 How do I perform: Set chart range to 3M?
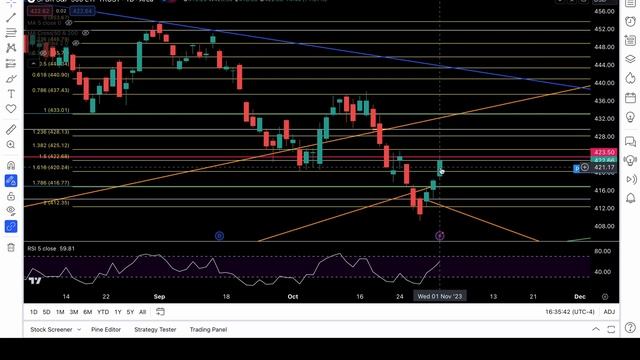click(x=74, y=312)
